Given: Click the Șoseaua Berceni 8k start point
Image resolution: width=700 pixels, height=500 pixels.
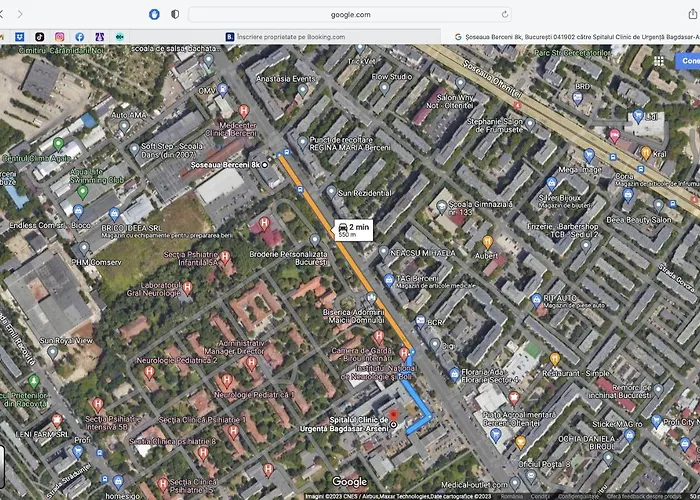Looking at the screenshot, I should coord(265,163).
